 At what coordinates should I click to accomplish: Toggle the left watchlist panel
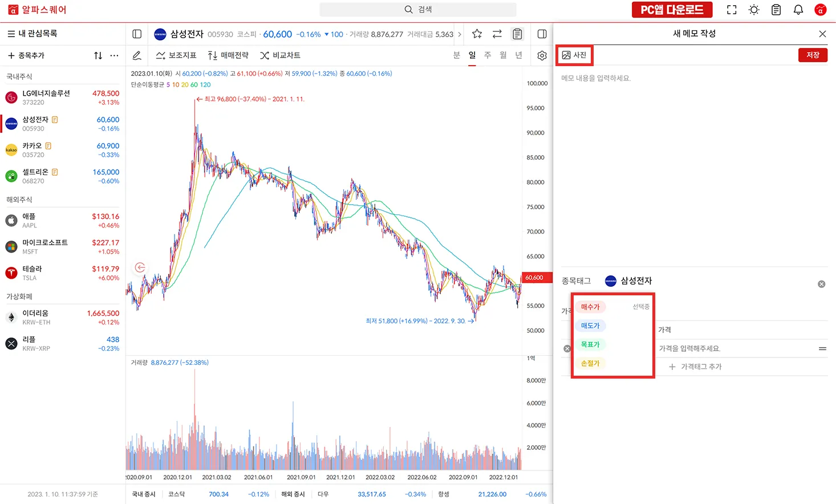point(137,34)
